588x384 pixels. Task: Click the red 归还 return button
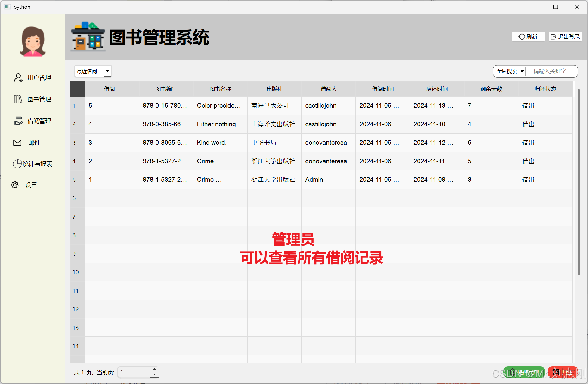click(562, 372)
